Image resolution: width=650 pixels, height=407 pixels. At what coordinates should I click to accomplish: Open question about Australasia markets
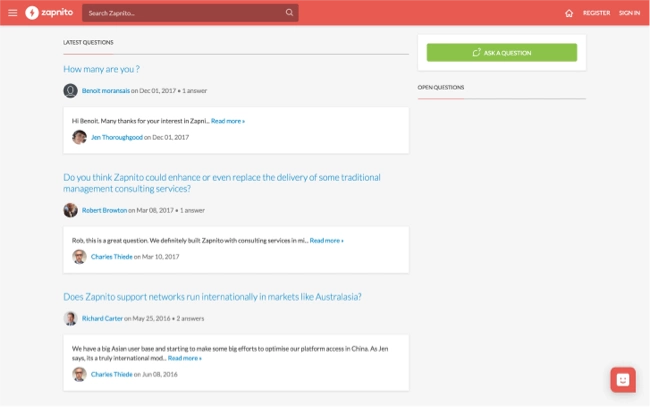(x=212, y=297)
